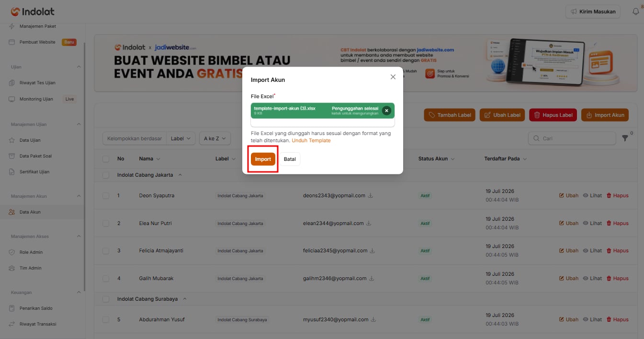Edit Elea Nur Putri with Ubah
Viewport: 644px width, 339px height.
[x=569, y=223]
